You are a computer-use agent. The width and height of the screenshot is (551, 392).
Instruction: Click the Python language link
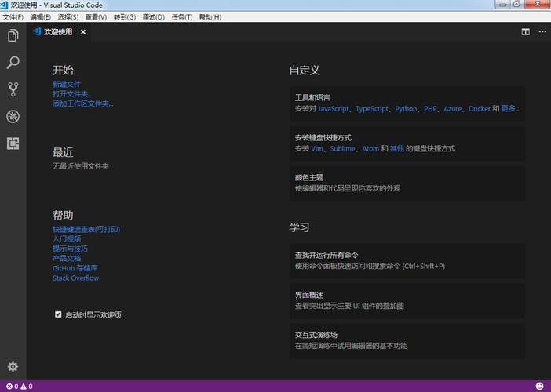(406, 109)
